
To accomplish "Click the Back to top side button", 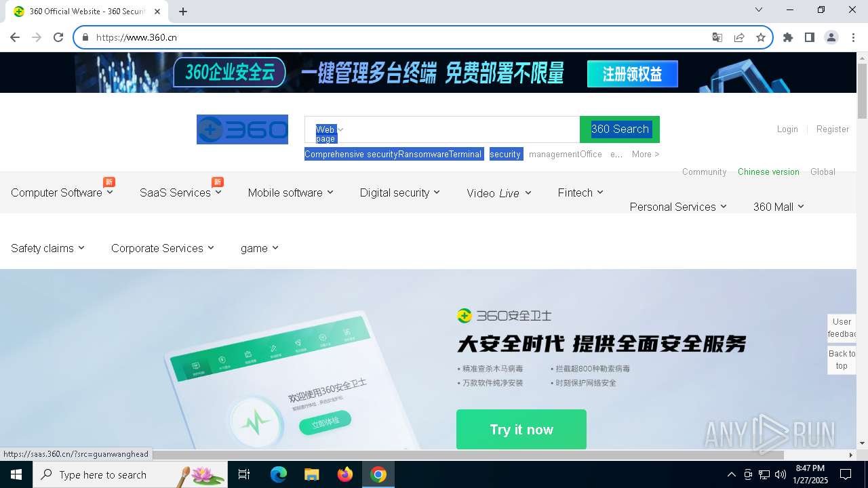I will pos(842,359).
